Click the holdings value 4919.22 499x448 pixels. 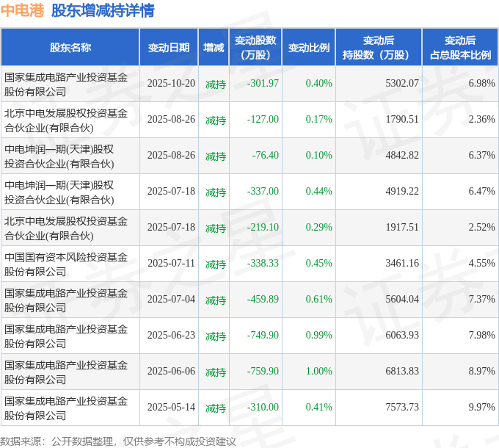[x=402, y=191]
